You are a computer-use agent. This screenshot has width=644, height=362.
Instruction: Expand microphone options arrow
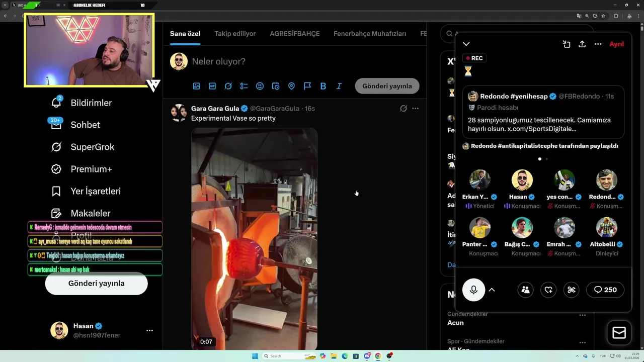tap(492, 290)
